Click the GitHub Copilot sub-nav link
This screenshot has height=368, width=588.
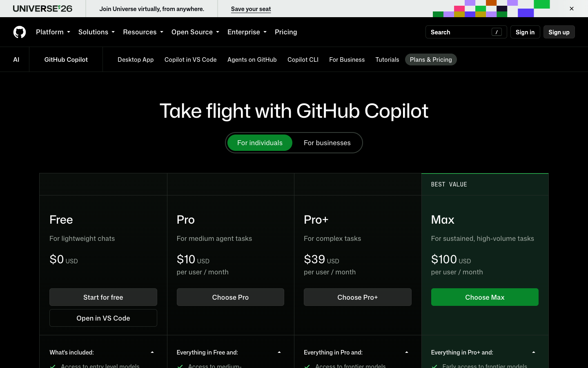click(66, 60)
